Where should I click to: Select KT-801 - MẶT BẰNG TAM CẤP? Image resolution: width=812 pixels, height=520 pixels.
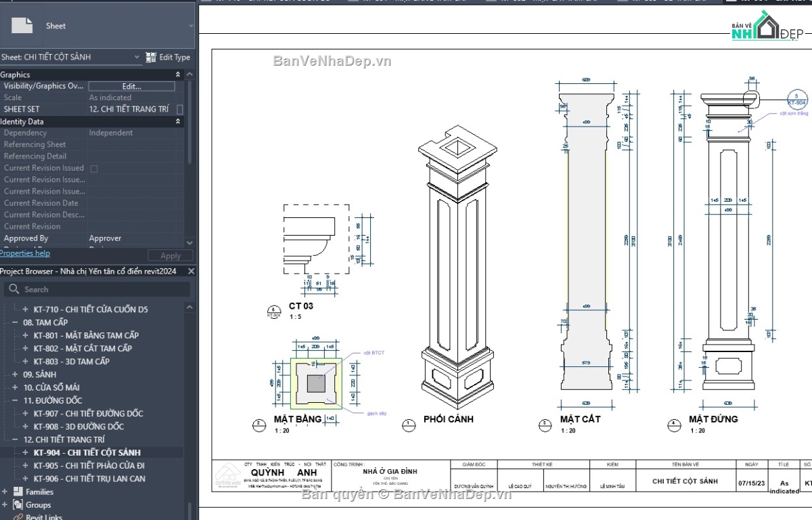86,335
